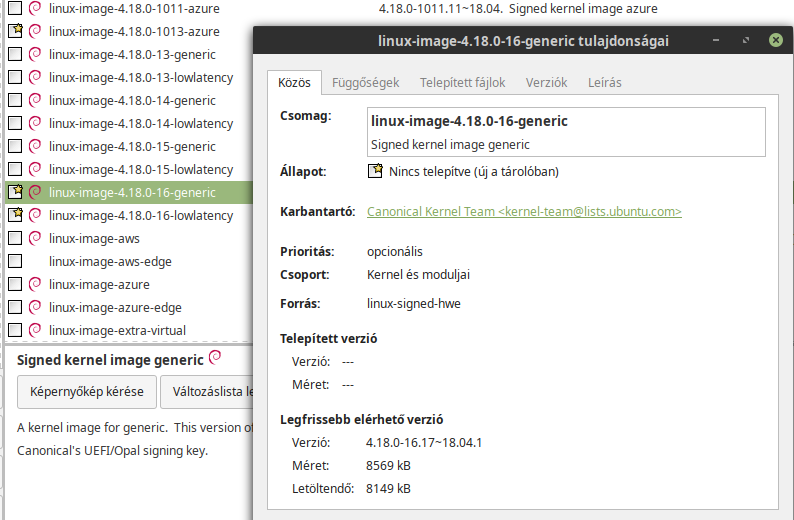Select checkbox of linux-image-4.18.0-15-lowlatency
The height and width of the screenshot is (520, 794).
15,169
